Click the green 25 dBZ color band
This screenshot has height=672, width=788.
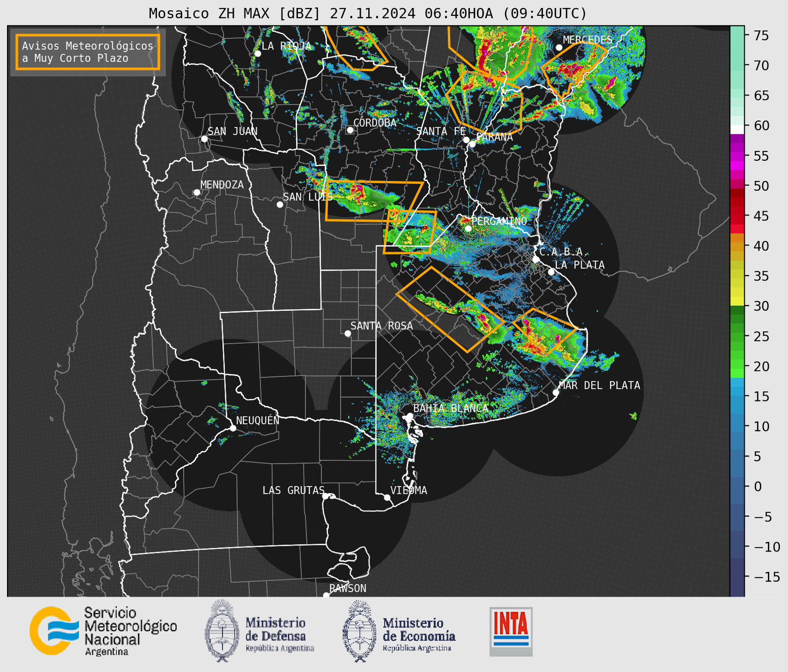pyautogui.click(x=737, y=336)
